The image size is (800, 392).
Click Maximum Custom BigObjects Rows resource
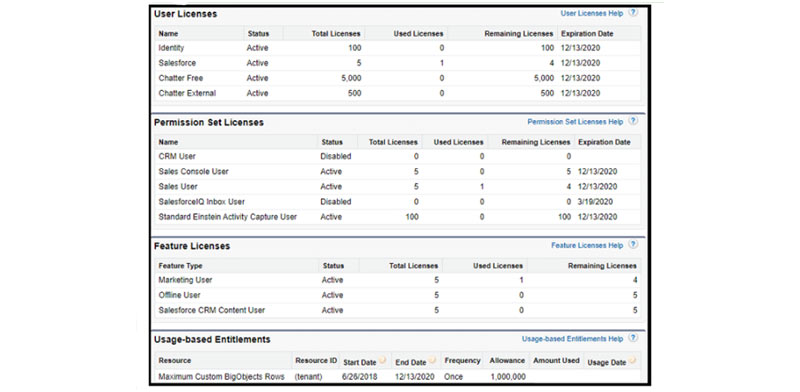[x=221, y=377]
